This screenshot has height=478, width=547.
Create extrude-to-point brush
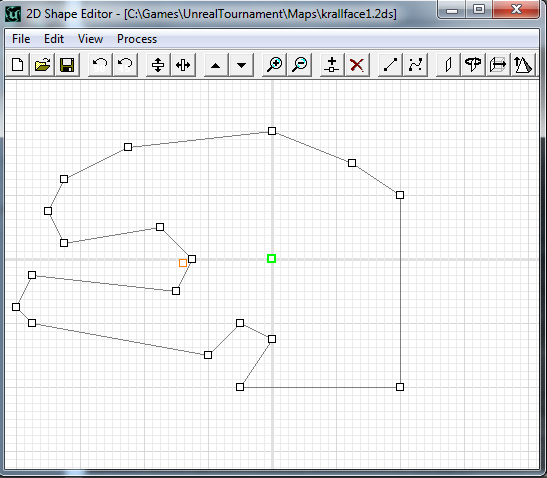pyautogui.click(x=522, y=65)
